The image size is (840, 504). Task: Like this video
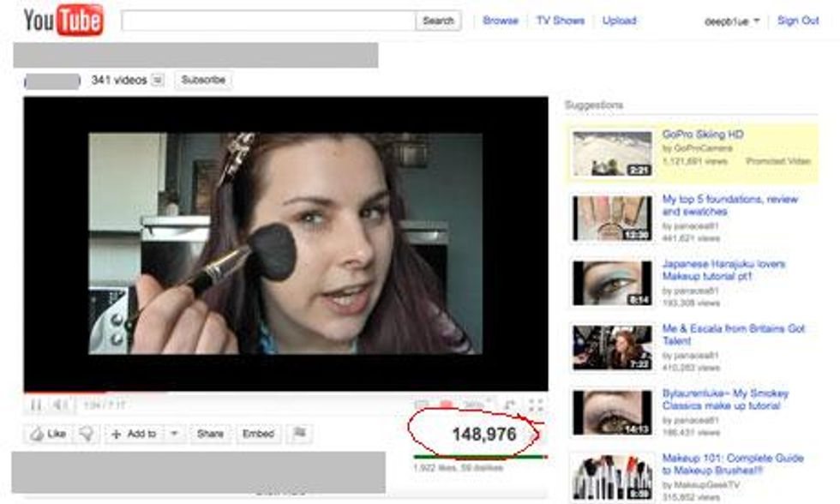pyautogui.click(x=49, y=435)
